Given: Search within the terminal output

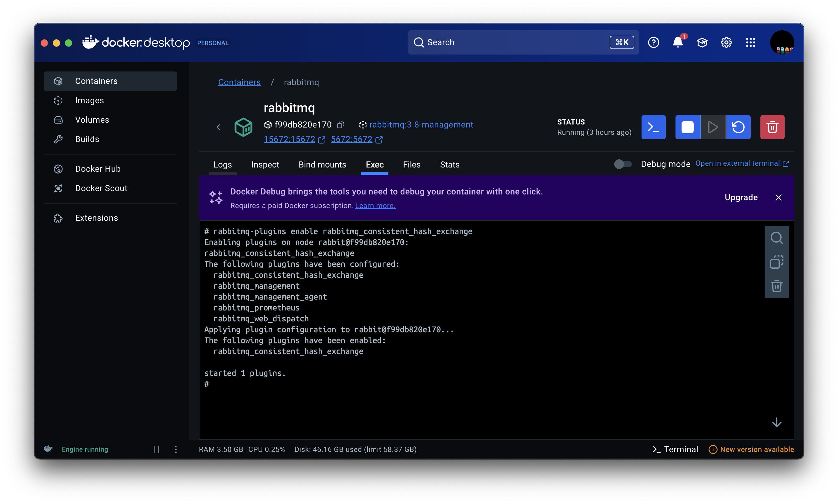Looking at the screenshot, I should point(776,238).
